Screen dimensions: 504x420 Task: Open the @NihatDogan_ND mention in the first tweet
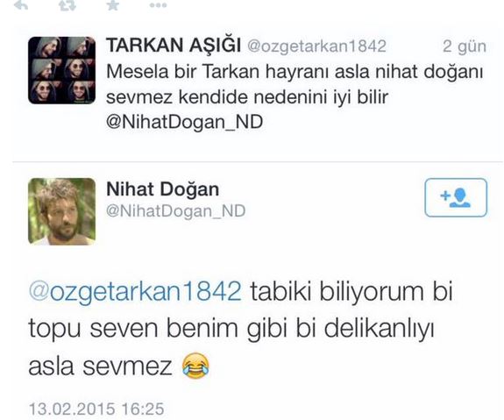pyautogui.click(x=184, y=122)
